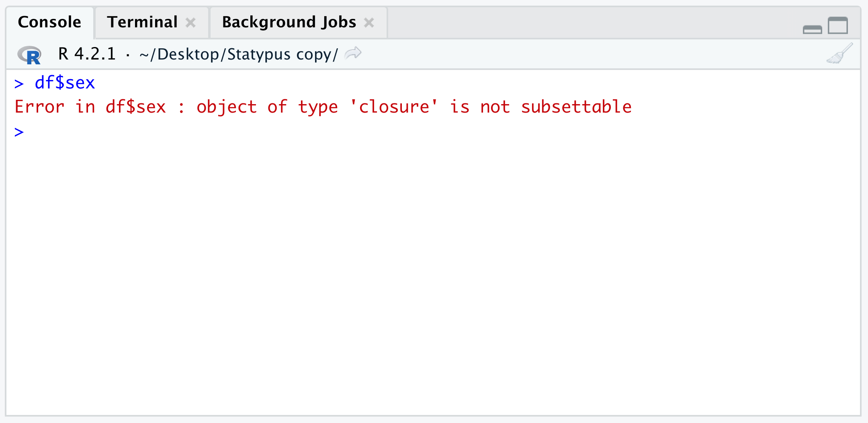Viewport: 868px width, 423px height.
Task: Switch to the Terminal tab
Action: 142,22
